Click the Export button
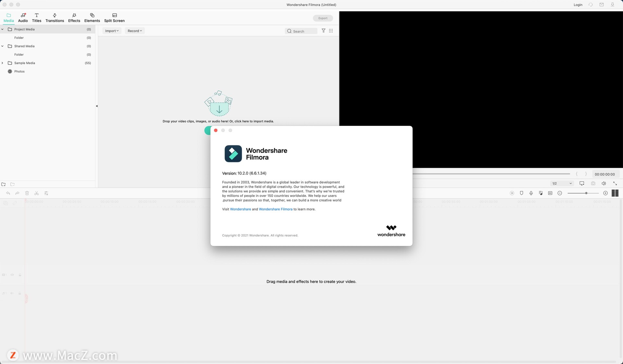 (323, 18)
